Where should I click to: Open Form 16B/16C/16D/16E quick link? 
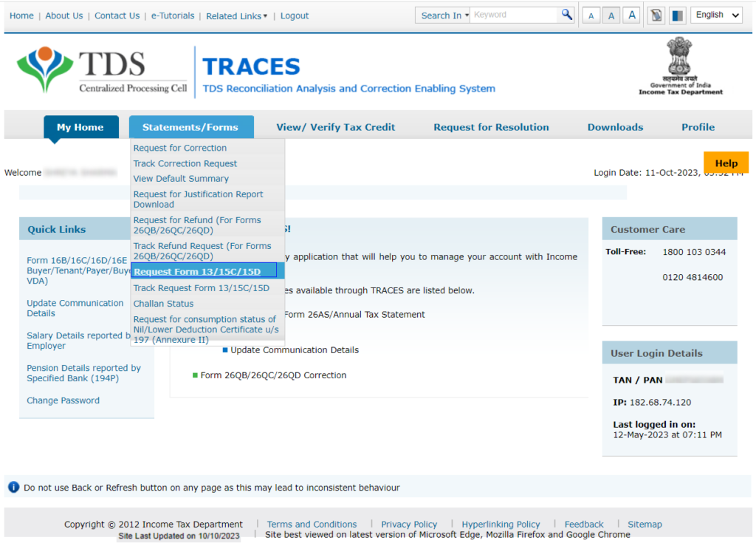tap(78, 270)
